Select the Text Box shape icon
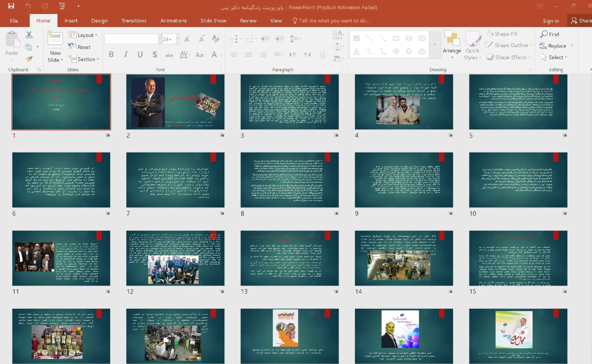The height and width of the screenshot is (364, 592). (356, 38)
